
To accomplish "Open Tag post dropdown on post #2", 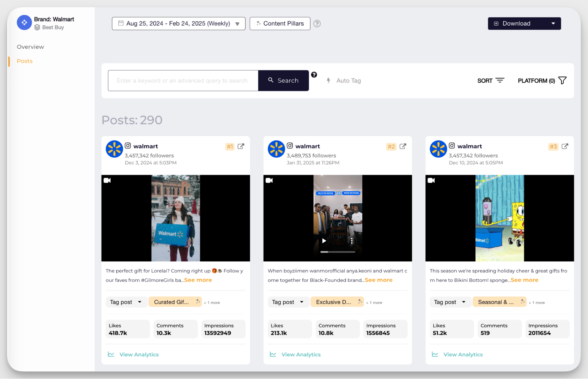I will pos(288,302).
